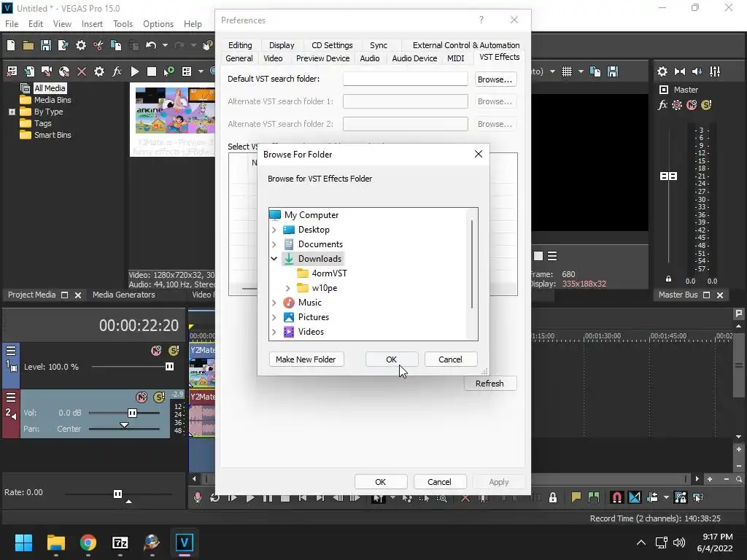Viewport: 747px width, 560px height.
Task: Mute the Master bus
Action: tap(692, 105)
